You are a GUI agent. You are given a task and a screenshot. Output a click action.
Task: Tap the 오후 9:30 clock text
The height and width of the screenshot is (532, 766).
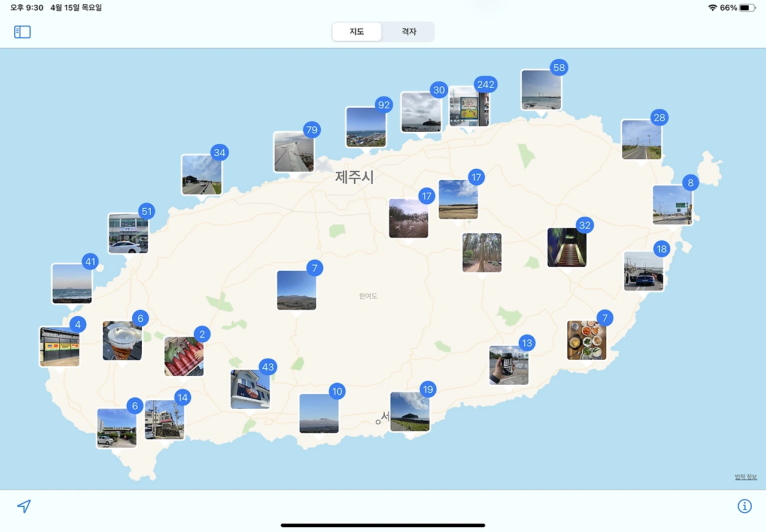tap(27, 8)
